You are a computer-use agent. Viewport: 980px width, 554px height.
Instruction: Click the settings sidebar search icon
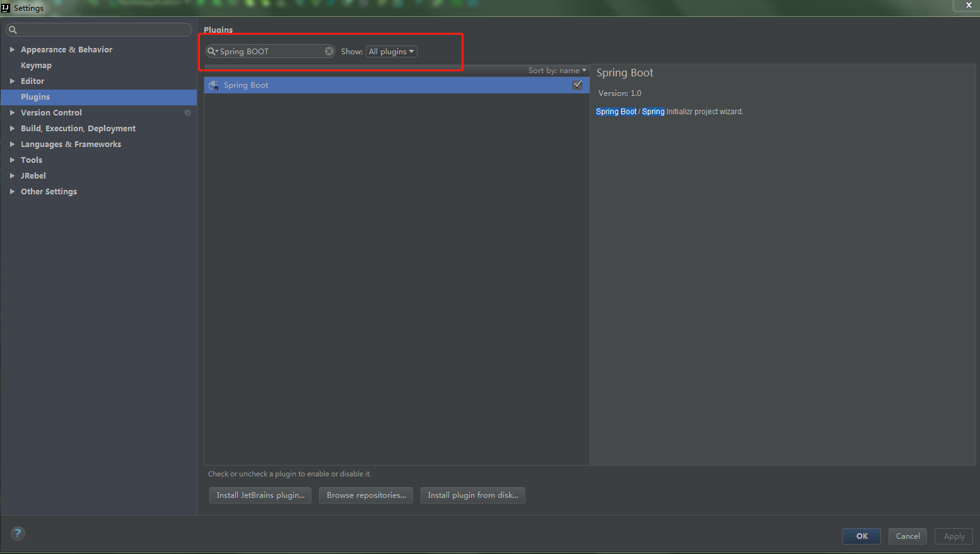point(13,30)
